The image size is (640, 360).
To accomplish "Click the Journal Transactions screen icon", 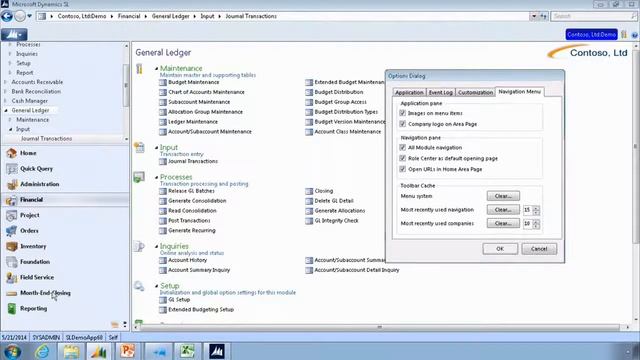I will point(163,161).
